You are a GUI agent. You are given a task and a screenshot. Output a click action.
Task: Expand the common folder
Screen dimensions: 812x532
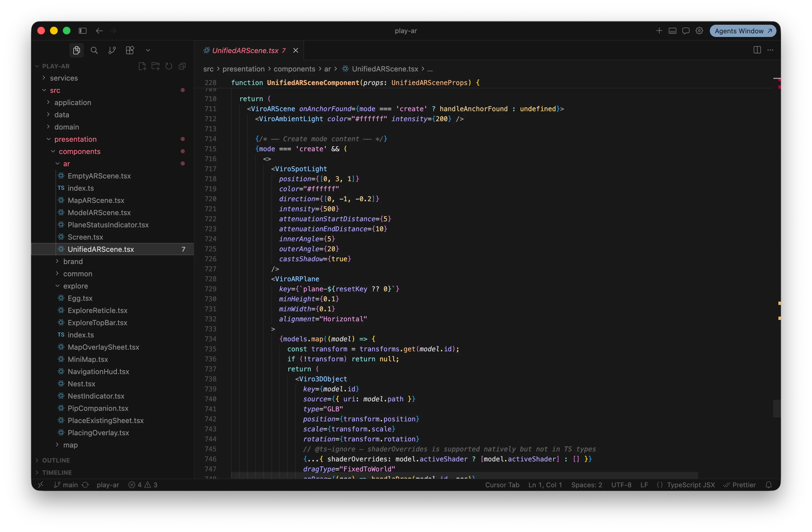click(x=112, y=274)
